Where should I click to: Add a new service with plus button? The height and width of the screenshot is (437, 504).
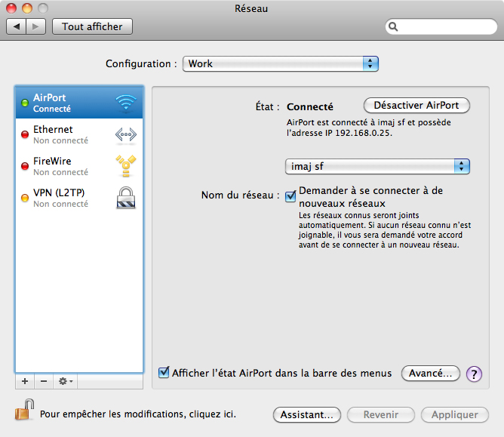pyautogui.click(x=25, y=381)
